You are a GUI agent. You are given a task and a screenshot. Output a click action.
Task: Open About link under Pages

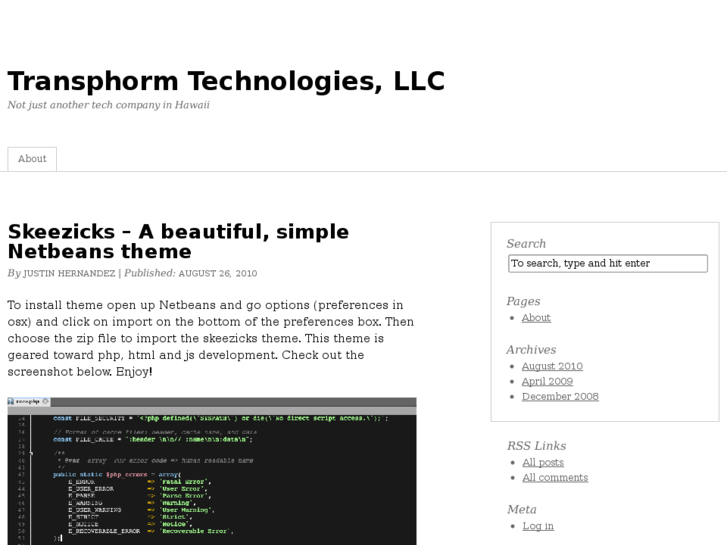click(x=536, y=318)
